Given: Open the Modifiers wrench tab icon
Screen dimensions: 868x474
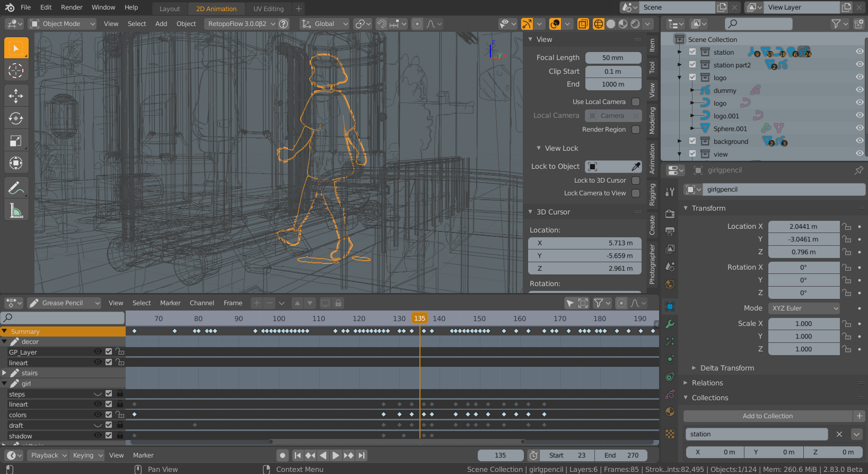Looking at the screenshot, I should point(670,324).
